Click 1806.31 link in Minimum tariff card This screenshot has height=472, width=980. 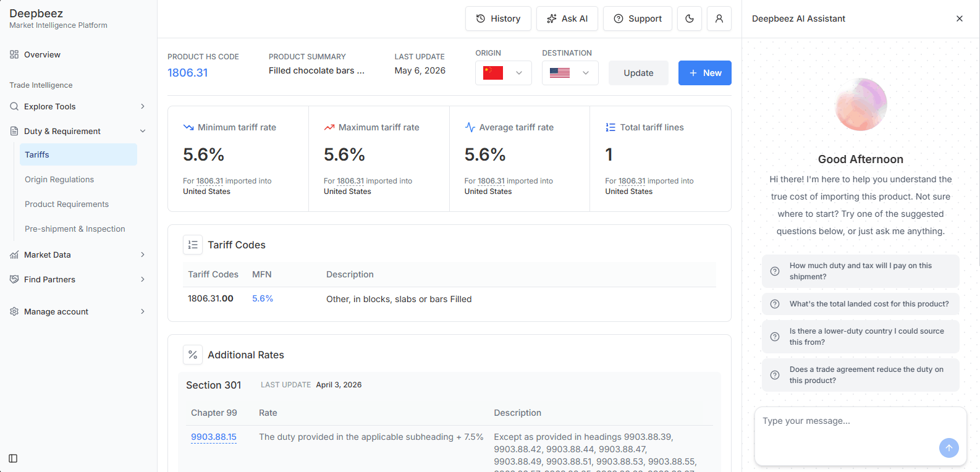210,181
